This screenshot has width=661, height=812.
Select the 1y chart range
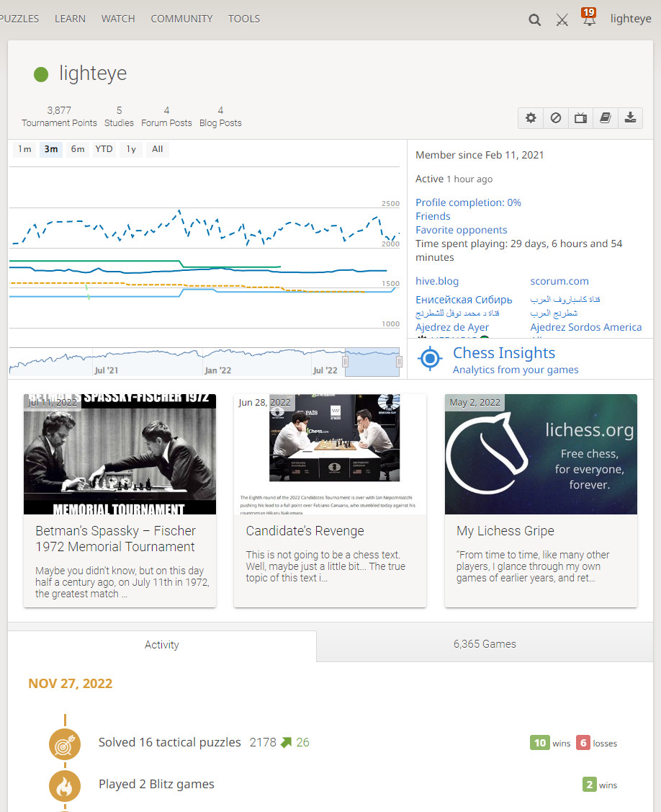click(131, 149)
